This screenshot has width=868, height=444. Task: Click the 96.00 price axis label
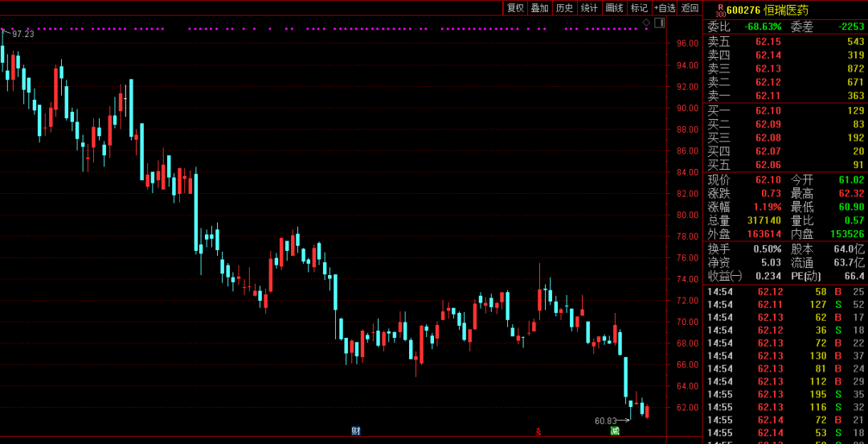687,43
